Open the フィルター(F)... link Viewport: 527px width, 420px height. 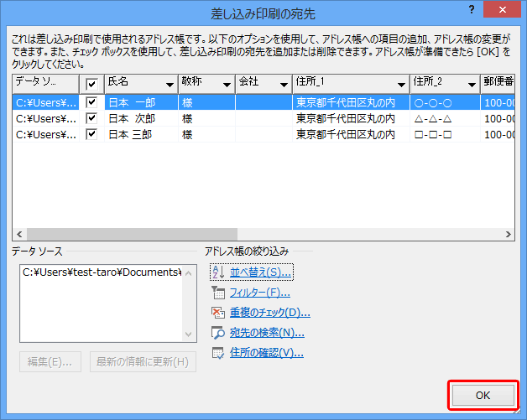click(260, 293)
